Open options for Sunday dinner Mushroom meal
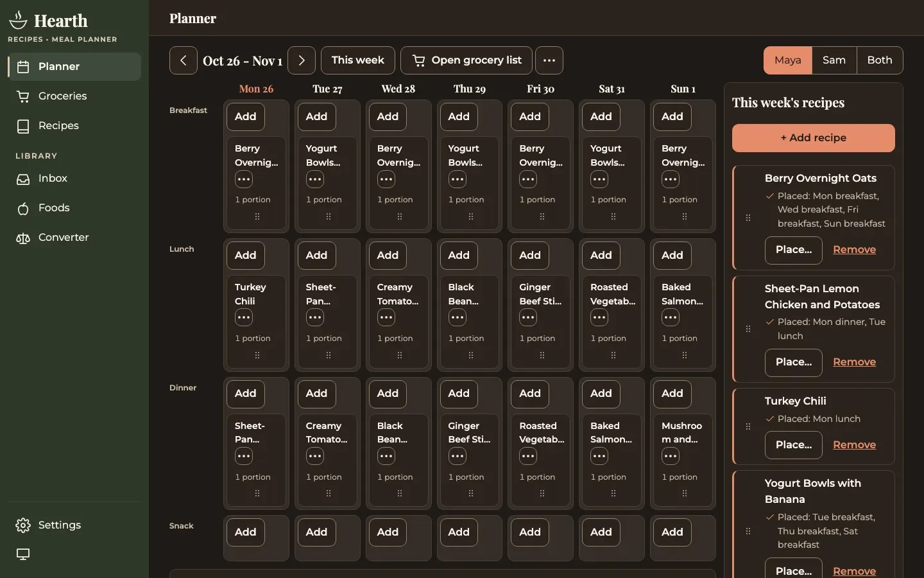This screenshot has height=578, width=924. click(x=671, y=456)
